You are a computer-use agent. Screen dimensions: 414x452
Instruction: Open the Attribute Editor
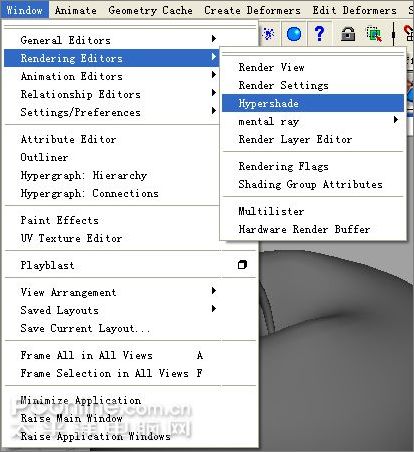[x=112, y=139]
